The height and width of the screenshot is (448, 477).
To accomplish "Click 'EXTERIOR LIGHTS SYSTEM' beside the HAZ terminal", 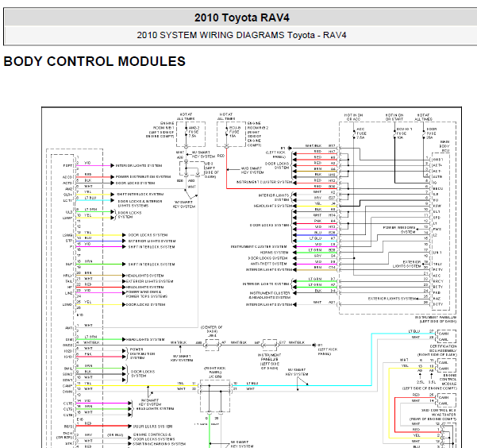I will (391, 299).
